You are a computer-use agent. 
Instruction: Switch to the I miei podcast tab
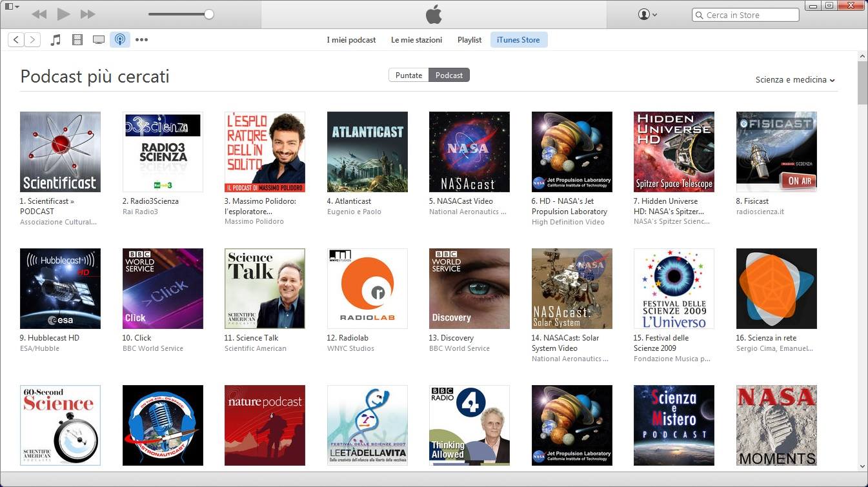(x=351, y=40)
